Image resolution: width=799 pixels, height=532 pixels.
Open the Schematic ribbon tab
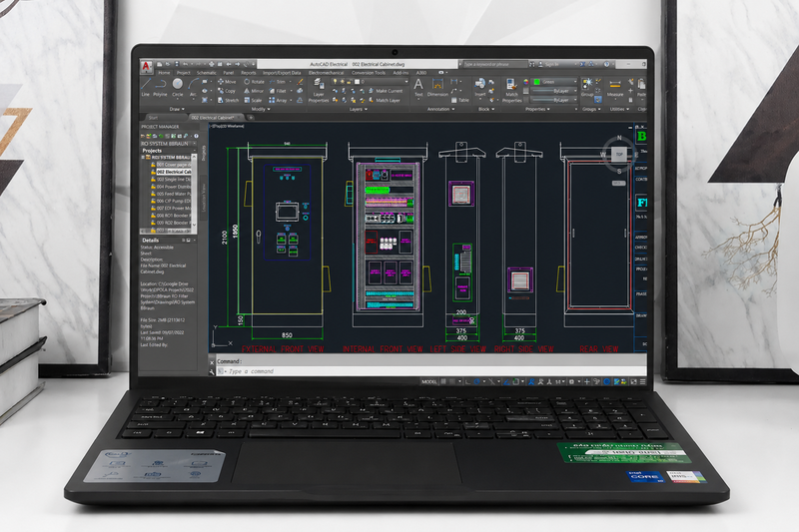click(x=207, y=73)
